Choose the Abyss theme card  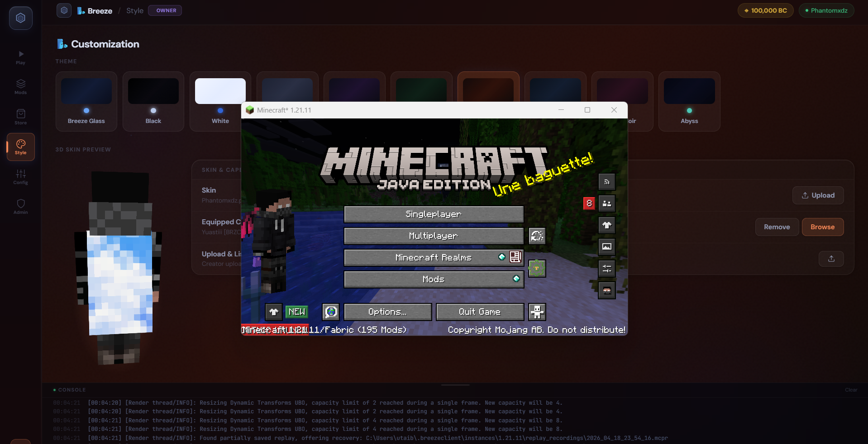click(689, 101)
